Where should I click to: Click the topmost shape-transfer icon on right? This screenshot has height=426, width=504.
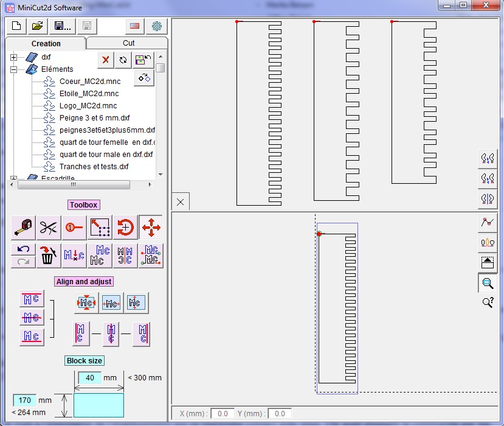click(x=488, y=158)
